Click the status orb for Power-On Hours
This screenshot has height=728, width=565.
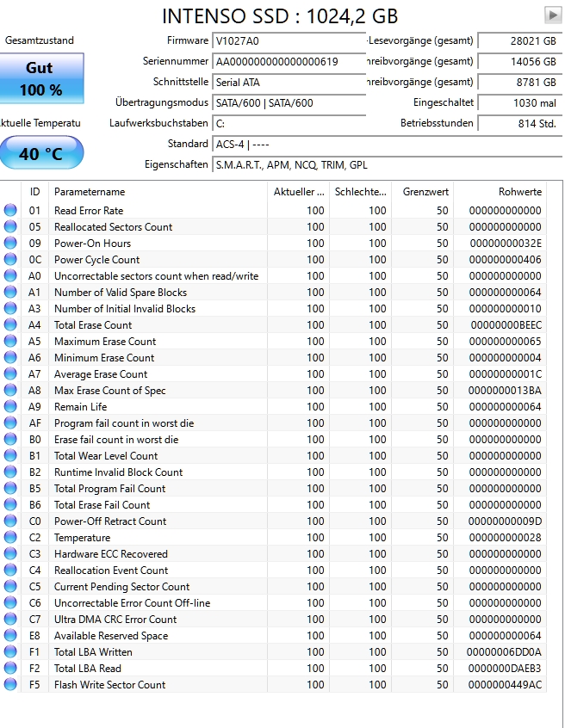click(x=10, y=243)
